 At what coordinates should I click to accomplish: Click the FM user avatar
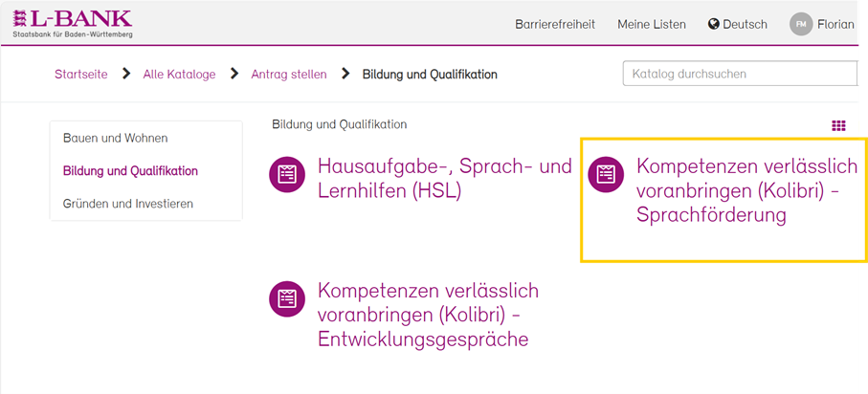pos(800,24)
